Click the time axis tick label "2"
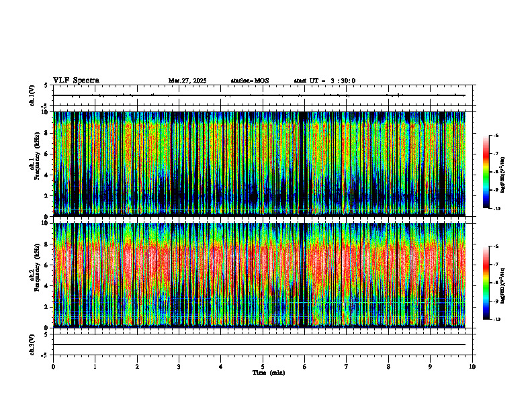This screenshot has width=532, height=411. pos(137,367)
